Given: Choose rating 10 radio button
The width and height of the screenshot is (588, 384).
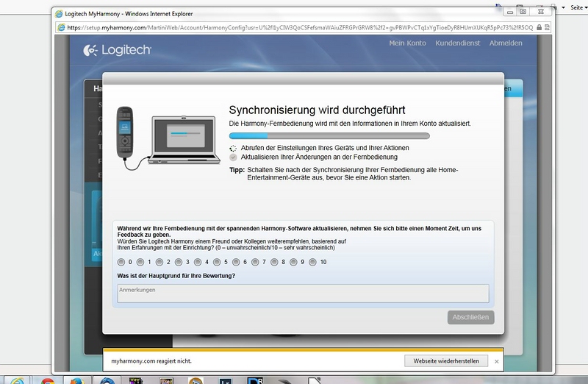Looking at the screenshot, I should point(312,262).
